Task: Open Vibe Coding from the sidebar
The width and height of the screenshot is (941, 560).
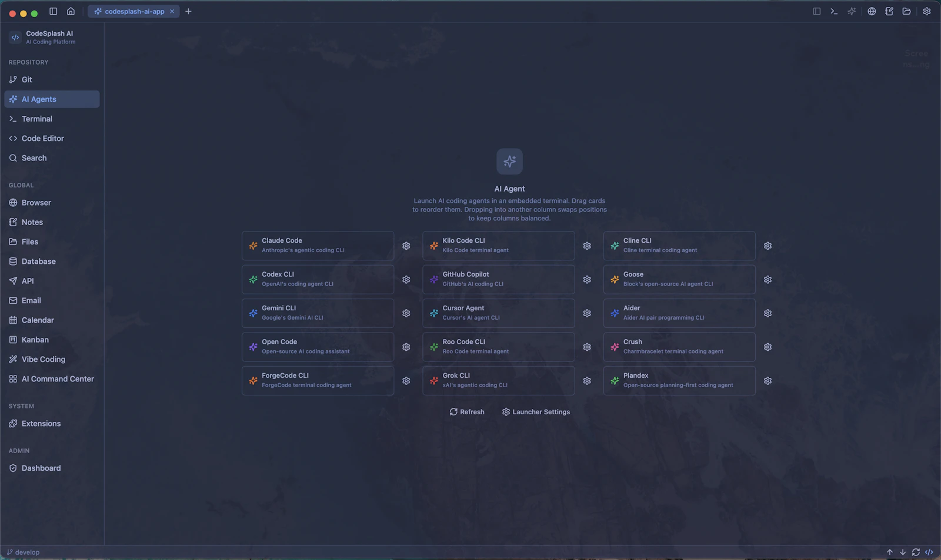Action: pos(52,359)
